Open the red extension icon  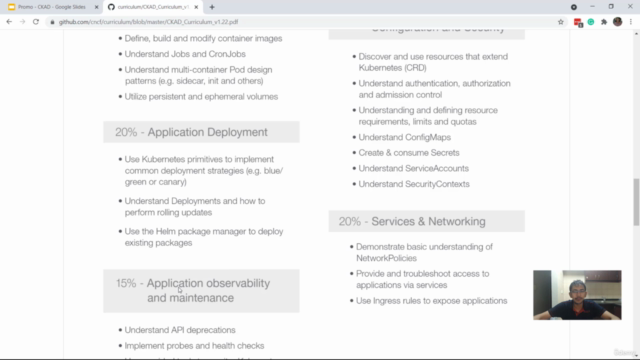(578, 22)
